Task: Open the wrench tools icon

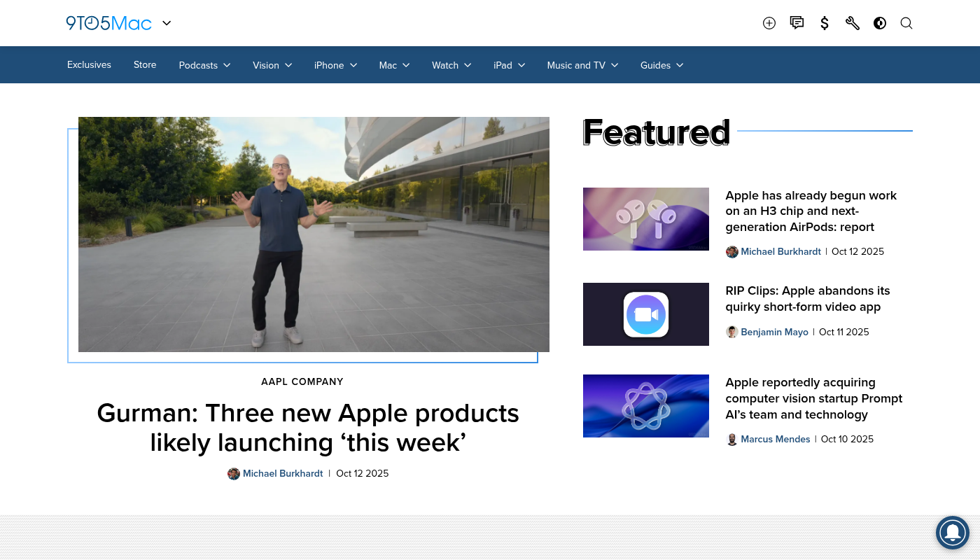Action: (x=852, y=23)
